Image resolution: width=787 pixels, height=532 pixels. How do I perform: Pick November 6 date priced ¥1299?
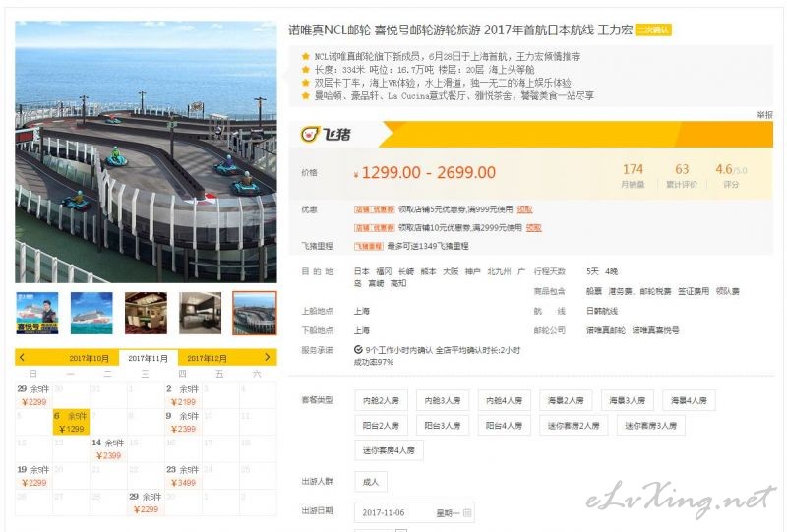pyautogui.click(x=71, y=422)
